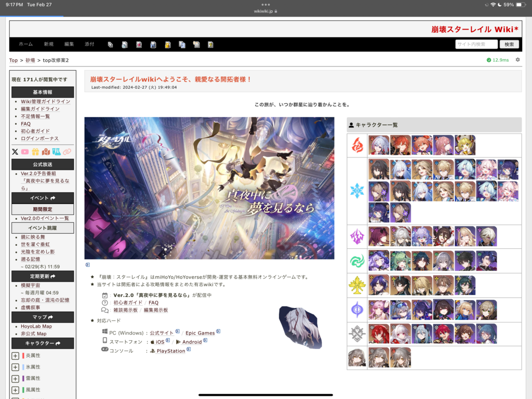Viewport: 532px width, 399px height.
Task: Go to Top in the breadcrumb
Action: point(13,60)
